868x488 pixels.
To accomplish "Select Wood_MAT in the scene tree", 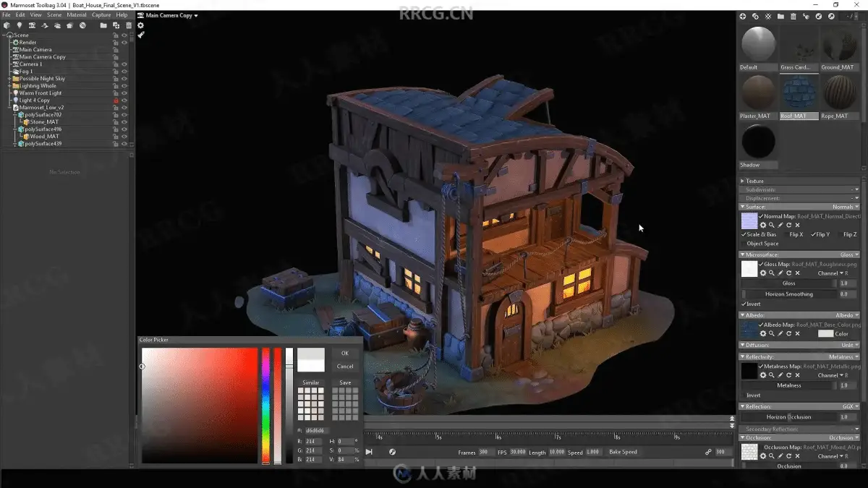I will pos(44,137).
